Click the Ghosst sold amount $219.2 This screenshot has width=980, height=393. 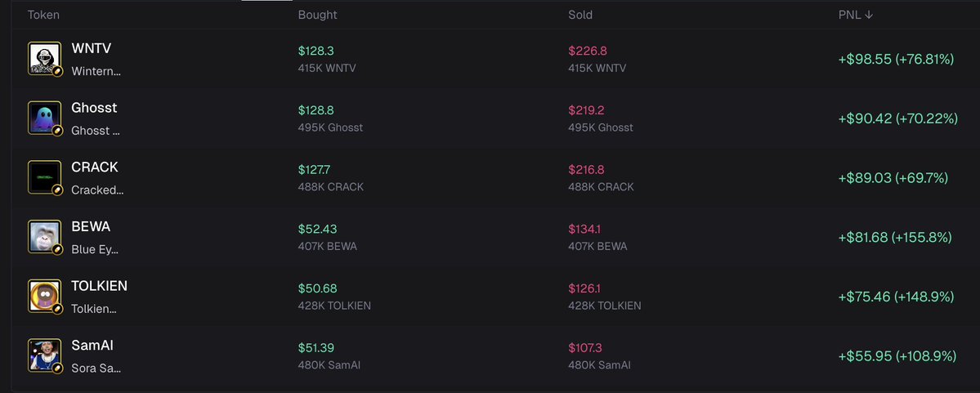point(585,110)
